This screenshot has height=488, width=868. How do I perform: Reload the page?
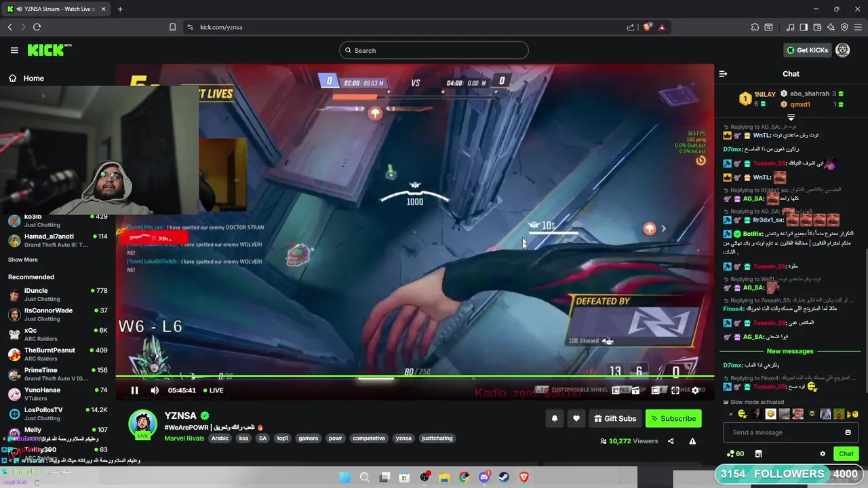pyautogui.click(x=37, y=27)
